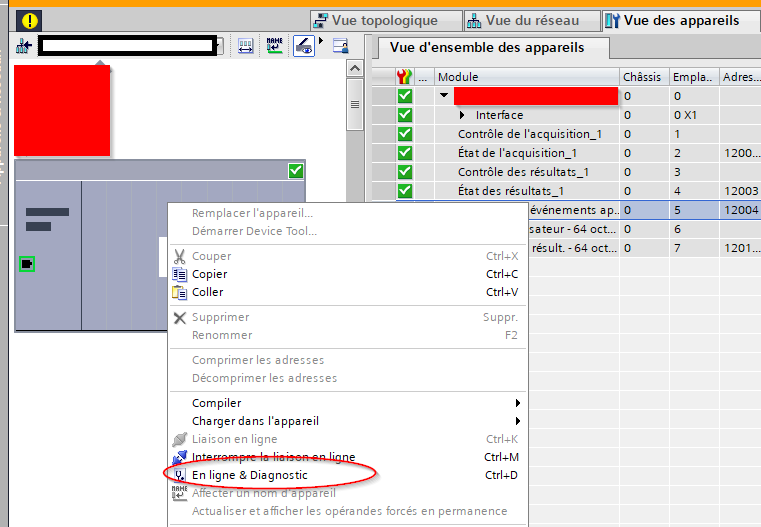Open Charger dans l'appareil submenu
Viewport: 761px width, 527px height.
pyautogui.click(x=347, y=421)
